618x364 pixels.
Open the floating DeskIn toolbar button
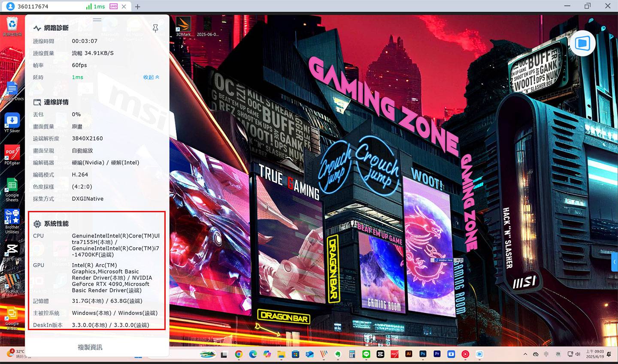582,43
